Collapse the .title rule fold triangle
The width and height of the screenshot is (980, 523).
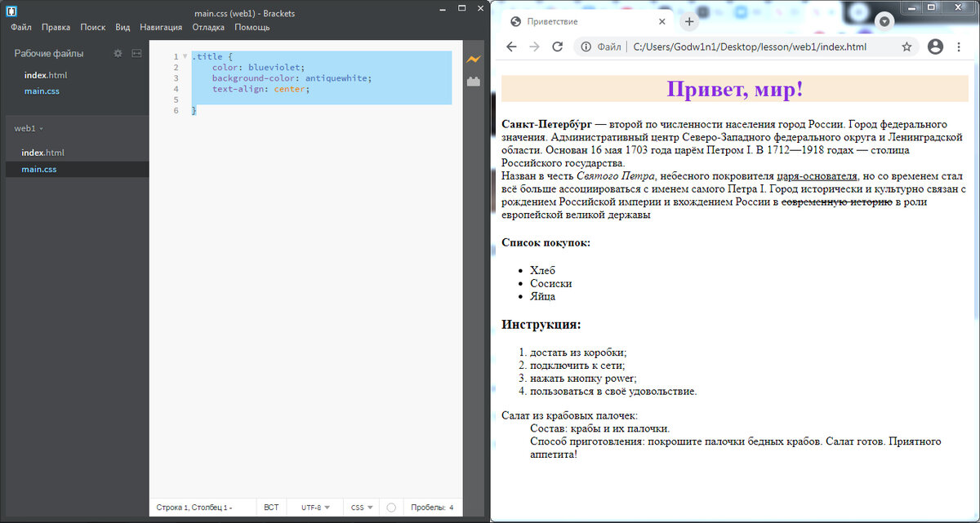click(x=185, y=56)
